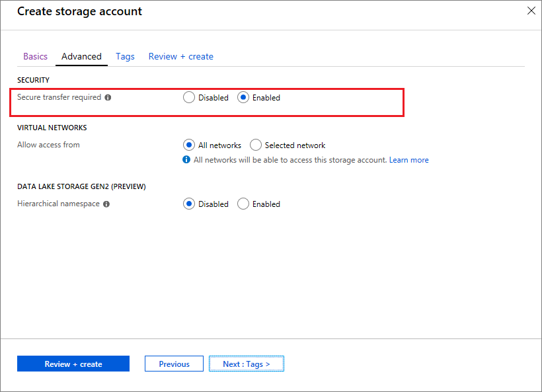This screenshot has width=542, height=392.
Task: Click the Allow access from label
Action: (48, 145)
